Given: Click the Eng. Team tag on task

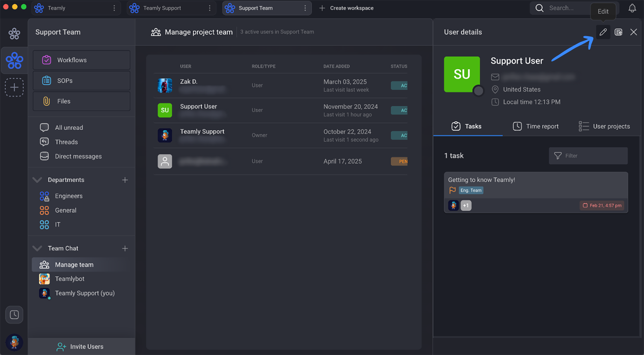Looking at the screenshot, I should [471, 191].
